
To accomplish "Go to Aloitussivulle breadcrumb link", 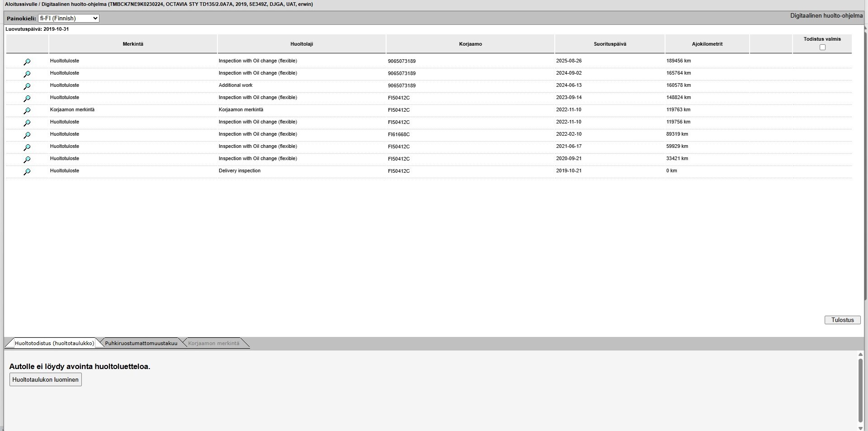I will point(21,5).
